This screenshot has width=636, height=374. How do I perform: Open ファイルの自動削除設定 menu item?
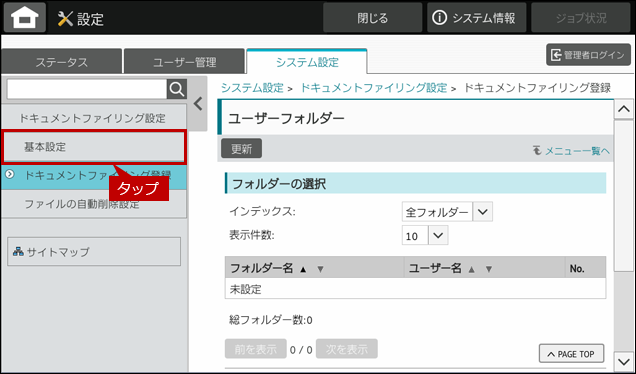coord(94,204)
